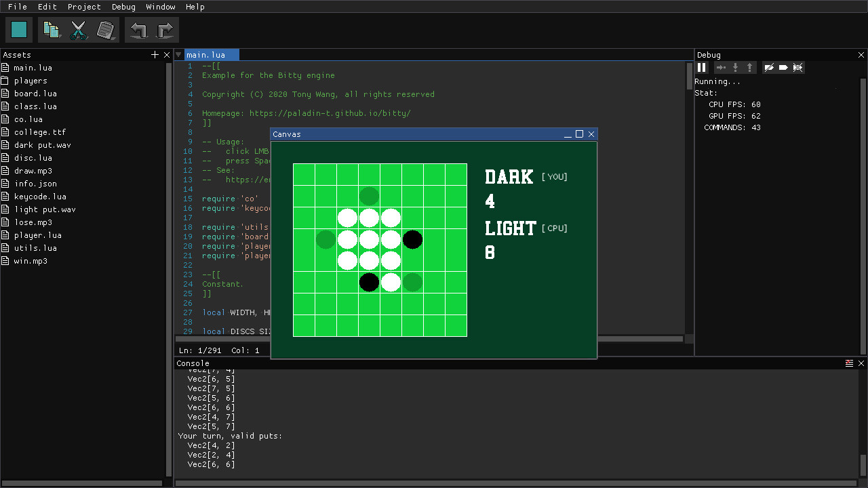Undo with the left curved arrow icon
868x488 pixels.
point(138,29)
